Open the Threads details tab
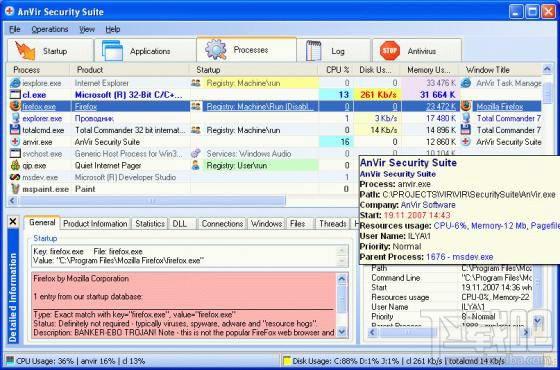The image size is (560, 370). tap(332, 224)
